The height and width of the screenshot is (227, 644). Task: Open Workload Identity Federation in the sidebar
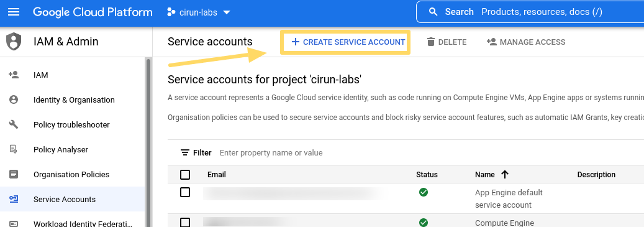pyautogui.click(x=83, y=224)
